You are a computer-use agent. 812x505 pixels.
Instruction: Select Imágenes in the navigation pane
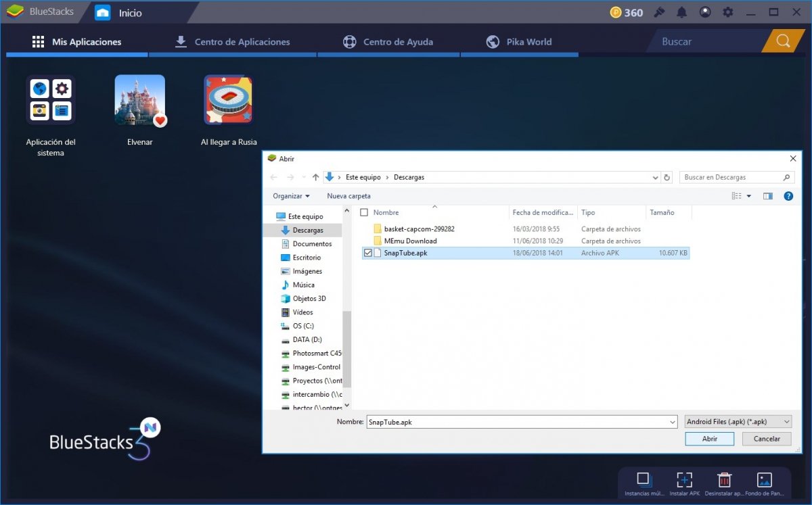pos(307,271)
